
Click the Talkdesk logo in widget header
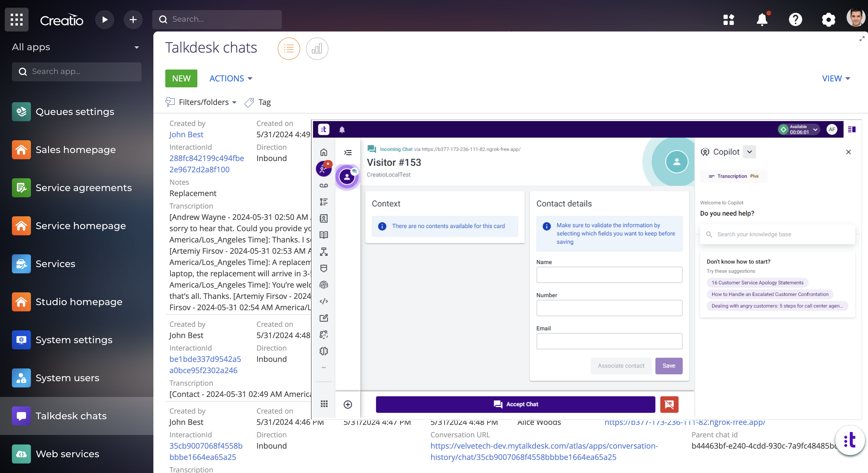(323, 129)
